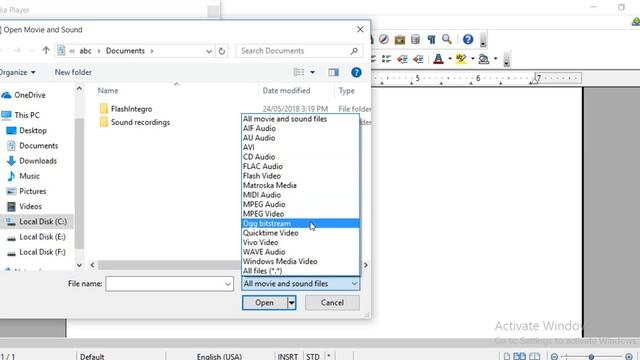The width and height of the screenshot is (640, 360).
Task: Choose Matroska Media file type
Action: (x=300, y=185)
